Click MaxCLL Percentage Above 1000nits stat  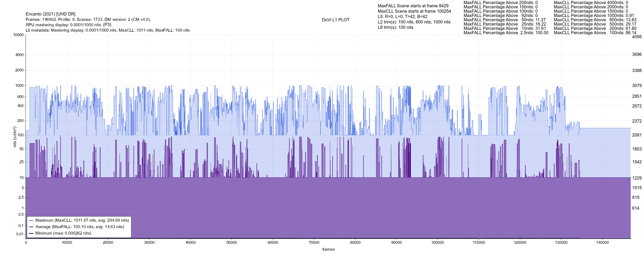pos(594,15)
